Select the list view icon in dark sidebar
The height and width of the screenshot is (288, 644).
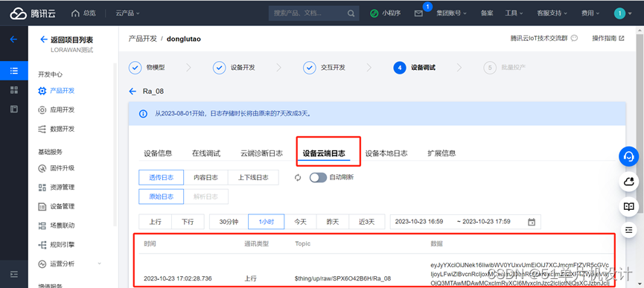(14, 71)
